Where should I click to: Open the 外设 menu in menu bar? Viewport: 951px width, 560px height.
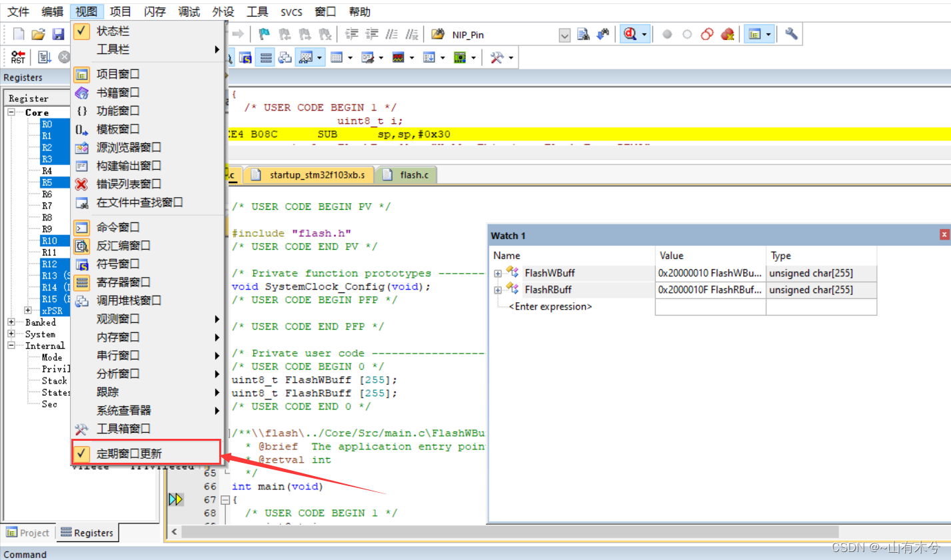[x=223, y=11]
